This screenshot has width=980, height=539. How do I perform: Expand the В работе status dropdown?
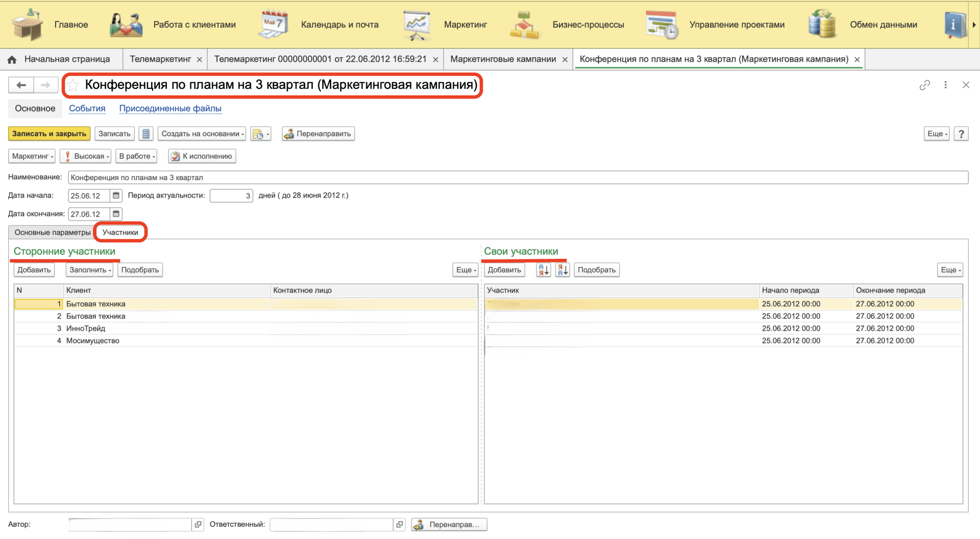point(136,156)
